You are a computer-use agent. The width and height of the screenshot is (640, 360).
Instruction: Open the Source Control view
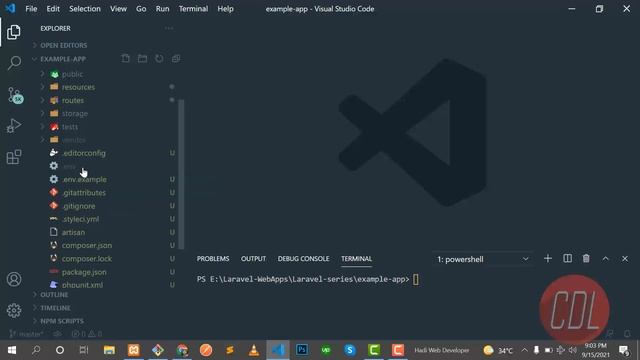[15, 95]
